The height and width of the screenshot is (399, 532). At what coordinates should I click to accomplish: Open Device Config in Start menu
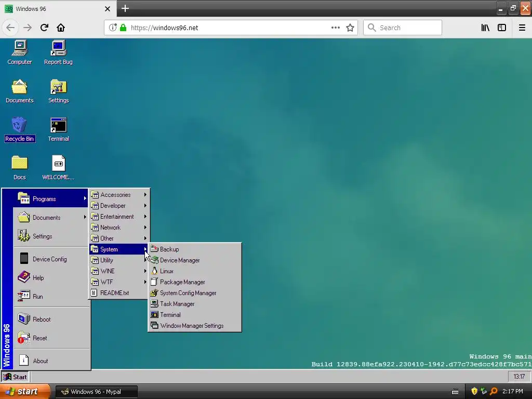(51, 259)
